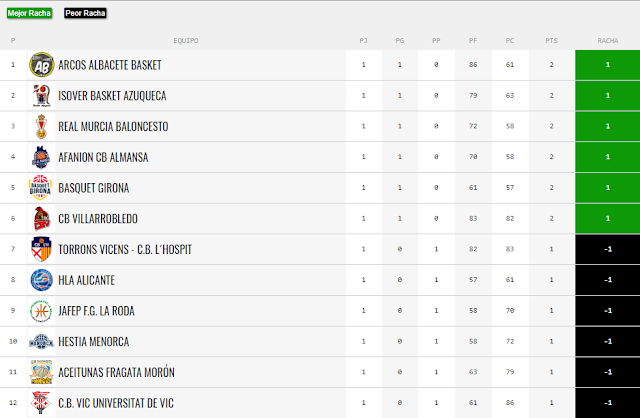Open the Real Murcia Baloncesto team name link

point(113,127)
